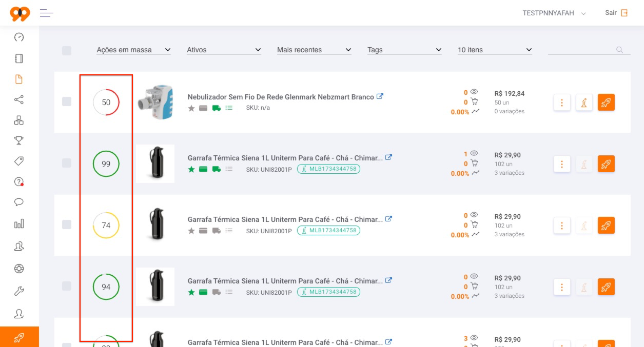This screenshot has height=347, width=644.
Task: Open the question mark icon with red dot
Action: tap(19, 181)
